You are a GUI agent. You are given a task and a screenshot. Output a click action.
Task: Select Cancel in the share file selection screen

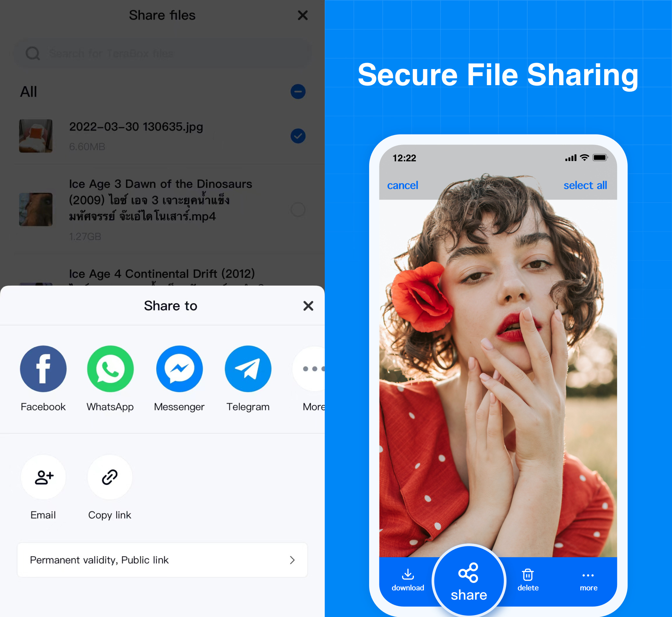pyautogui.click(x=402, y=186)
